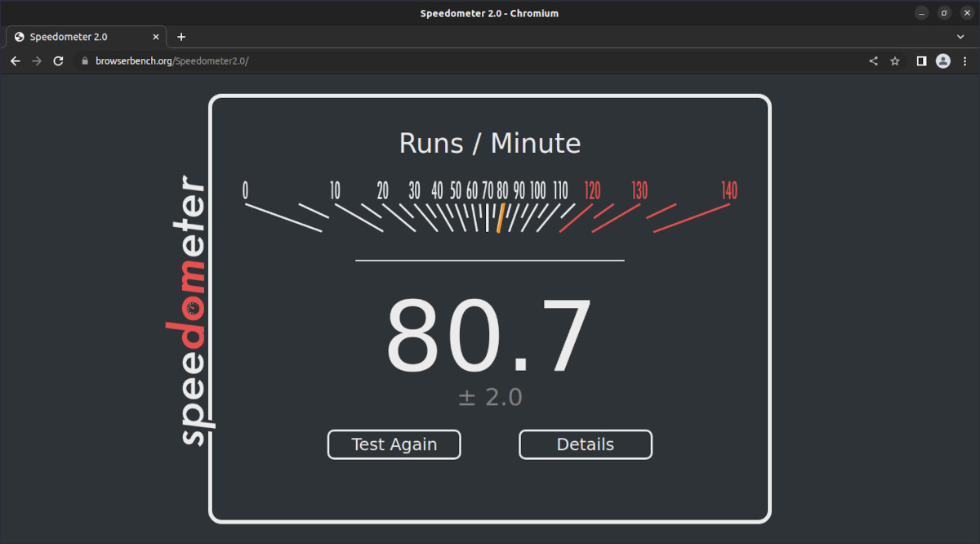Screen dimensions: 980x544
Task: Open the side panel icon
Action: point(921,61)
